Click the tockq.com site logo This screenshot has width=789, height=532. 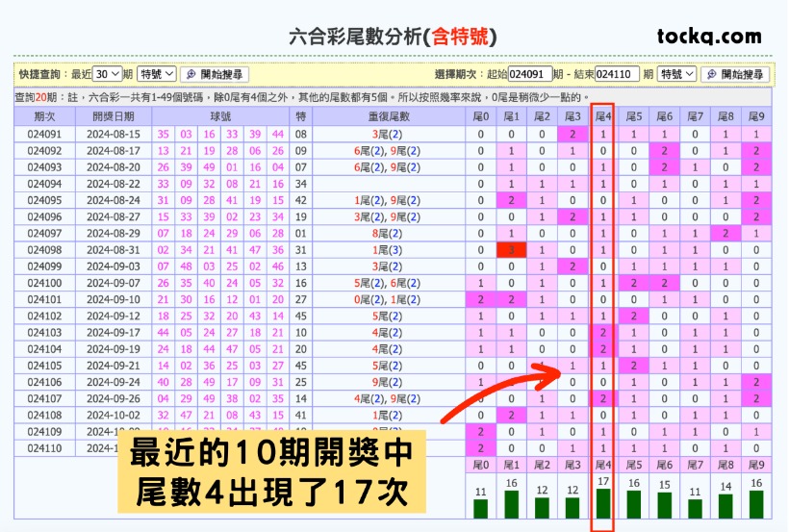709,37
